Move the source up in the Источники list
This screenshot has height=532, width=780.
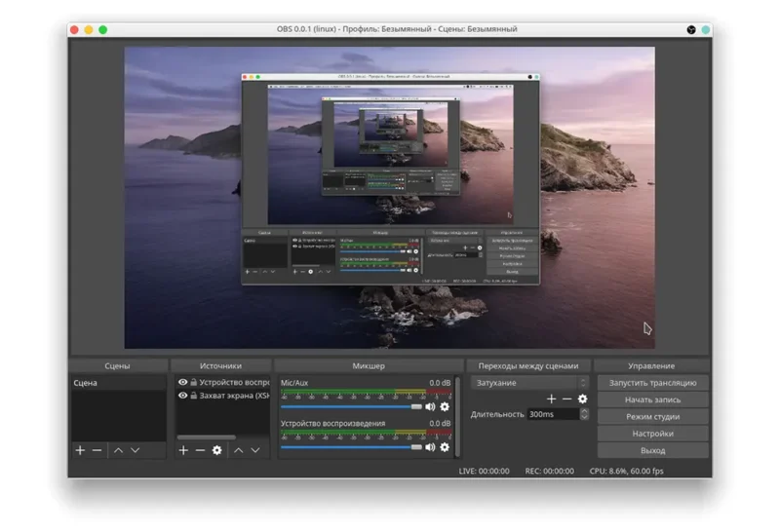pyautogui.click(x=238, y=450)
